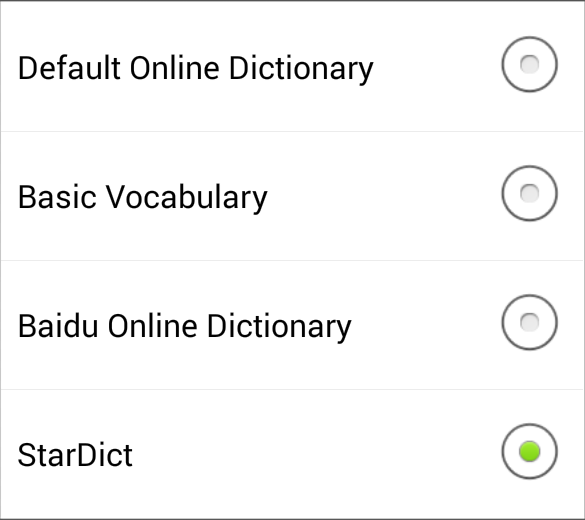The width and height of the screenshot is (585, 520).
Task: Tap the Basic Vocabulary label text
Action: tap(143, 198)
